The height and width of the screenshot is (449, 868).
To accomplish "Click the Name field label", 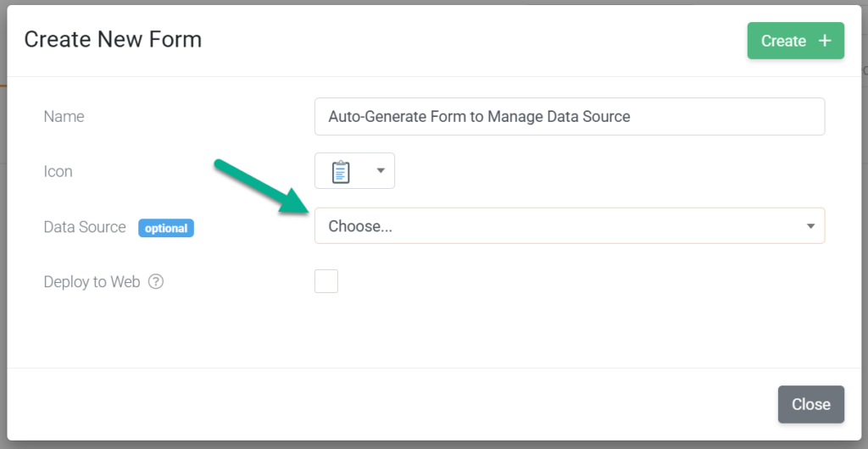I will coord(64,117).
